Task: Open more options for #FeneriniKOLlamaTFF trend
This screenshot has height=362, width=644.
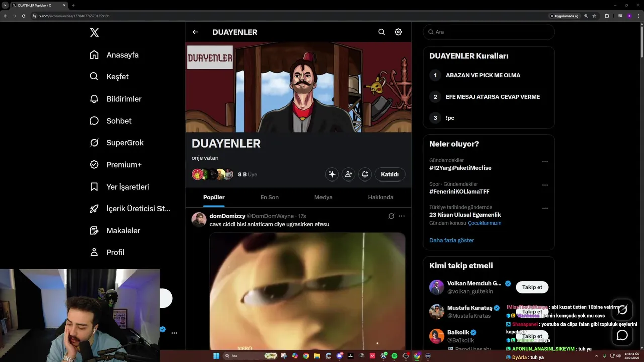Action: click(545, 185)
